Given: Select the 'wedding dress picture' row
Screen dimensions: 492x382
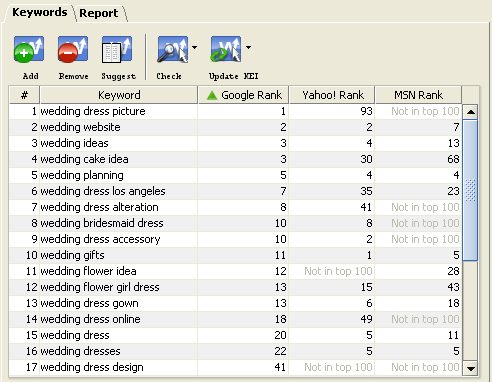Looking at the screenshot, I should [235, 111].
